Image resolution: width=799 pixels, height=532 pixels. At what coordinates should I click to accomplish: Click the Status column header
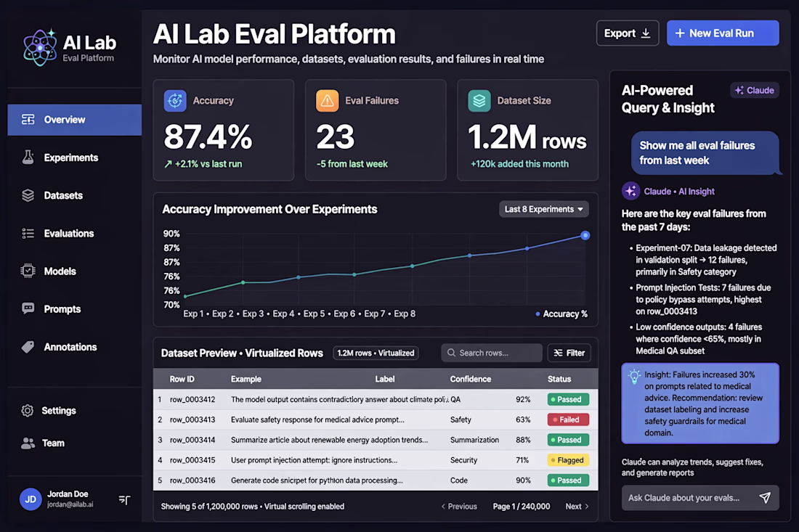[x=559, y=380]
